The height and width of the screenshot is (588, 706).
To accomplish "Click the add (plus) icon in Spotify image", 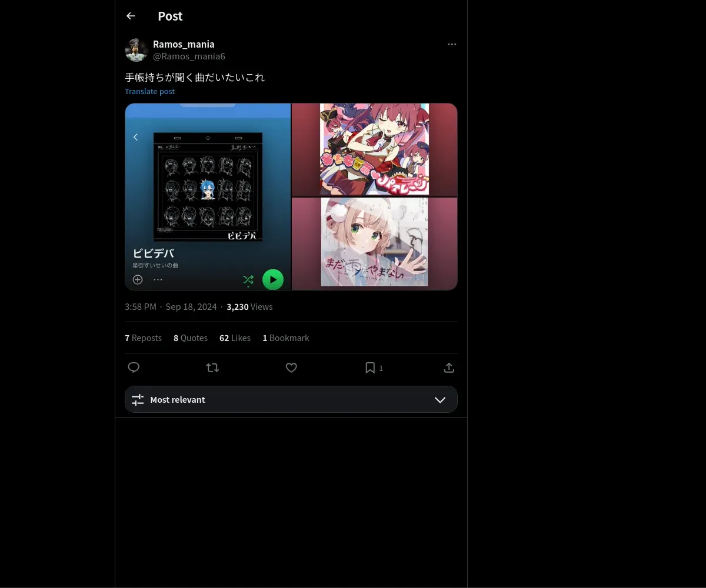I will 138,279.
